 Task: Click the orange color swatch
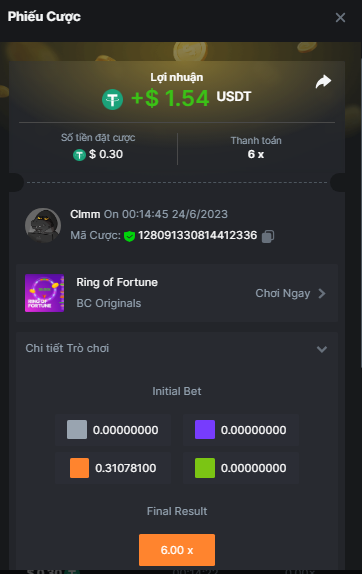[x=79, y=468]
